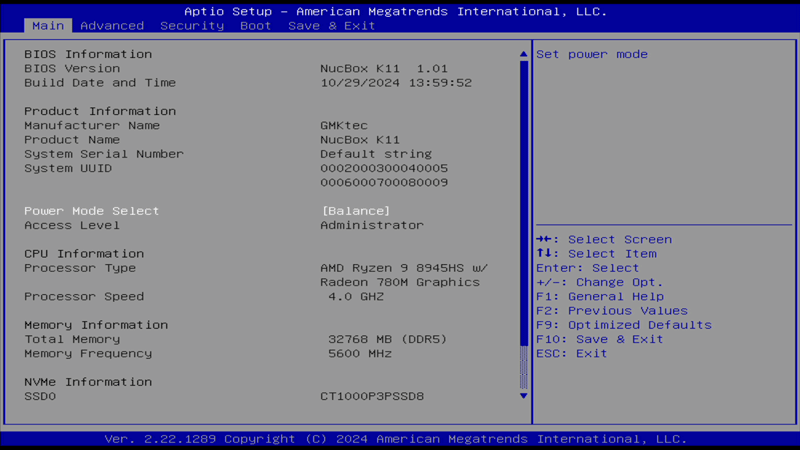800x450 pixels.
Task: Click the Aptio Setup title text
Action: pyautogui.click(x=396, y=11)
